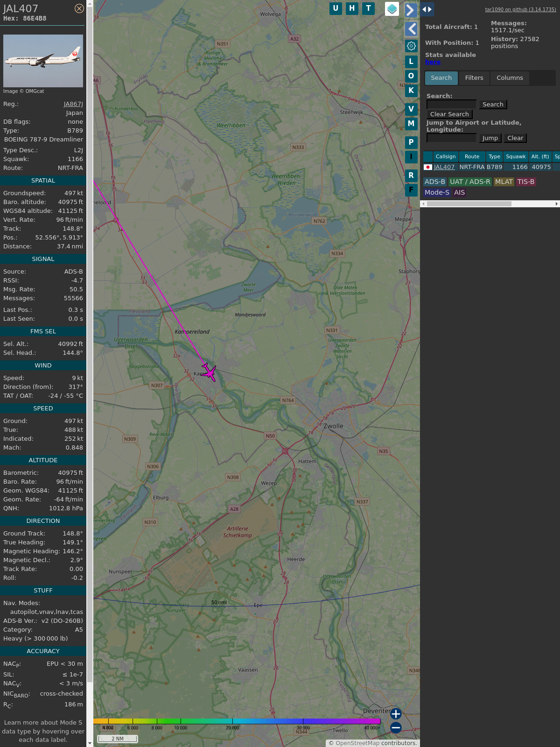560x747 pixels.
Task: Click the Jump button
Action: [490, 138]
